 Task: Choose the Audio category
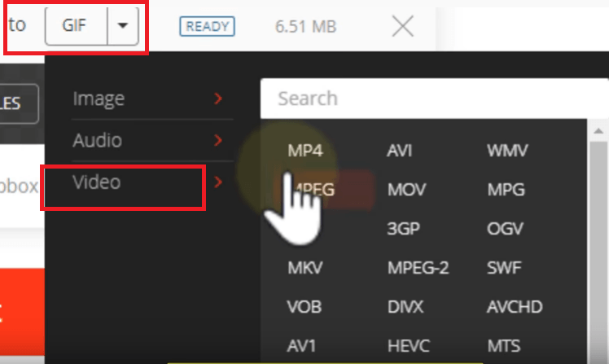point(98,140)
